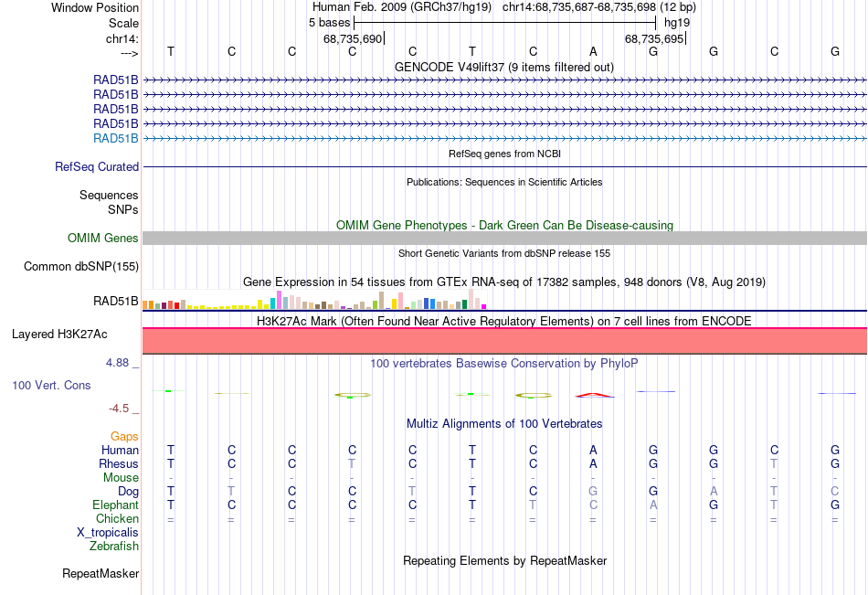Click the RefSeq Curated track label
Screen dimensions: 868x595
97,166
